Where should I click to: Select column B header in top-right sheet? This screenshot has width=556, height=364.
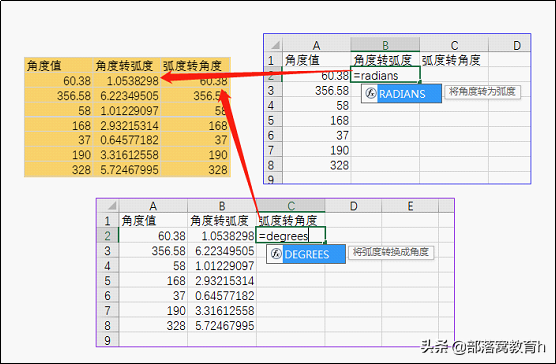click(385, 45)
